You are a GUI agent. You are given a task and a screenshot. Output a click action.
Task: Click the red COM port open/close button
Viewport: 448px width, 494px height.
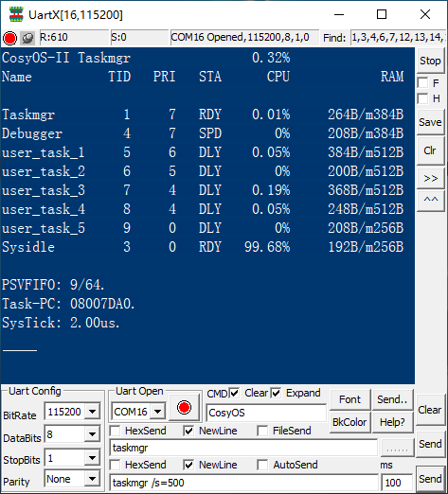click(184, 407)
